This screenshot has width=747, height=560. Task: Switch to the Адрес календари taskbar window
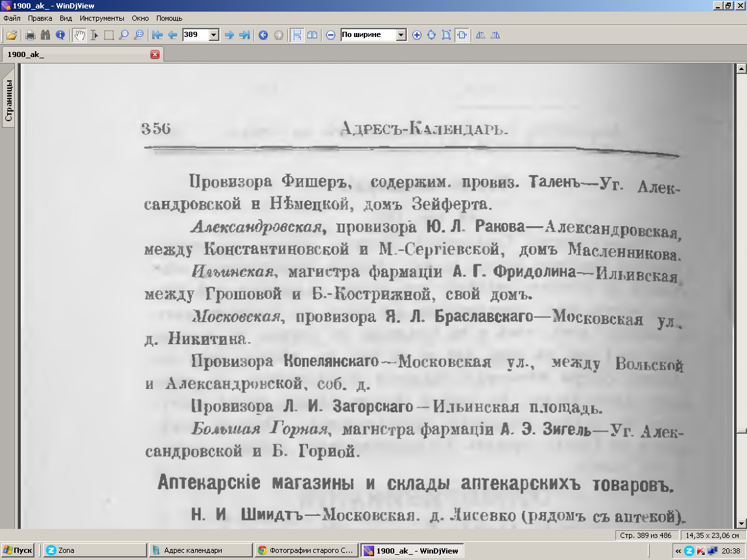(200, 550)
